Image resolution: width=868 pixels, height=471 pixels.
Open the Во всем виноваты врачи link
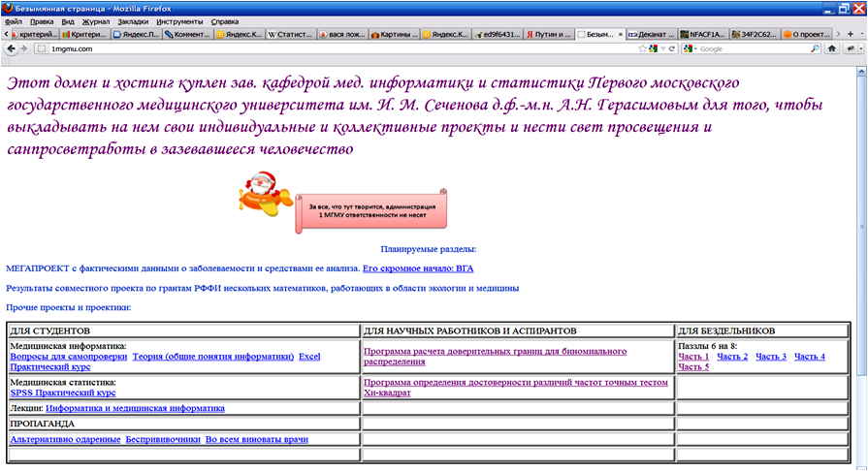click(x=257, y=439)
